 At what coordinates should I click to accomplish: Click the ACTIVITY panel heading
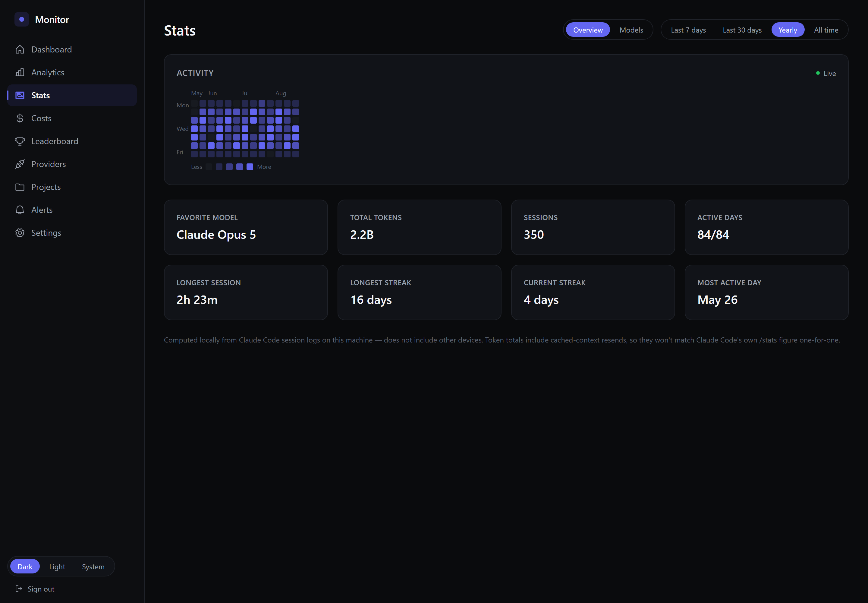click(x=195, y=73)
